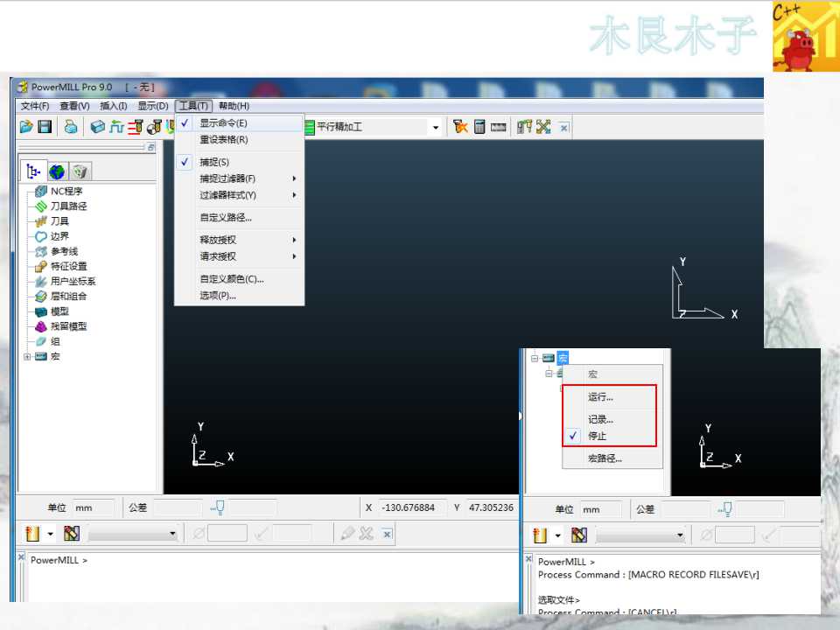Click the 工具(T) menu
This screenshot has height=630, width=840.
tap(193, 106)
